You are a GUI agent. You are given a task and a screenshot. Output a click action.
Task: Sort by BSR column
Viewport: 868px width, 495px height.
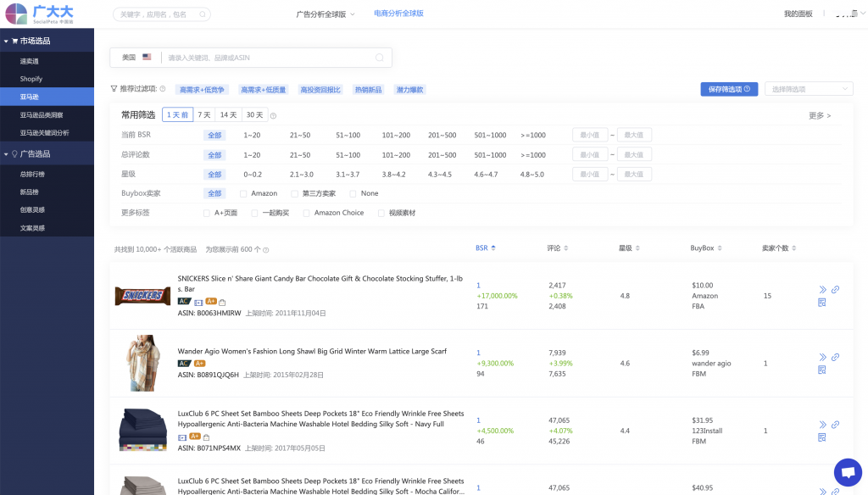point(486,248)
